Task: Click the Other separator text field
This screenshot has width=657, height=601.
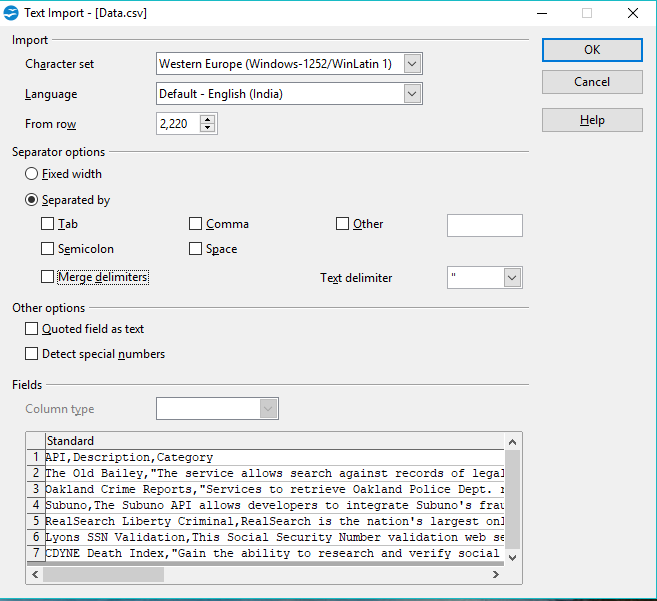Action: 484,225
